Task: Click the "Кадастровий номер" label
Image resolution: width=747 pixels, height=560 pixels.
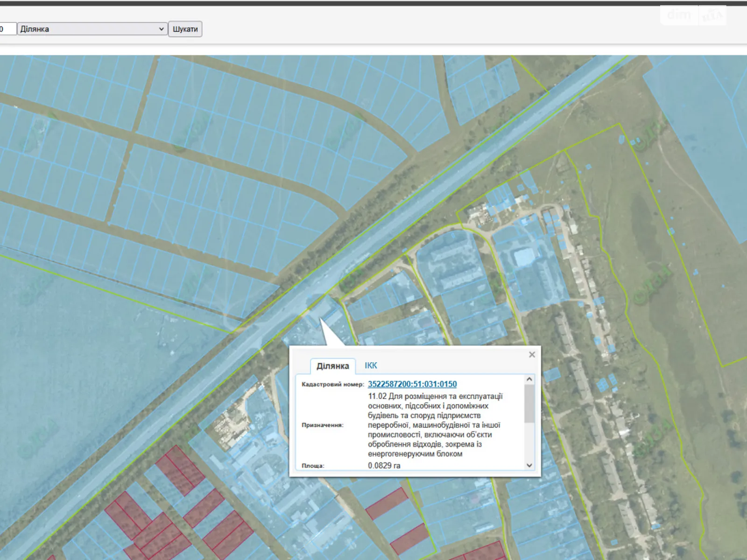Action: point(332,385)
